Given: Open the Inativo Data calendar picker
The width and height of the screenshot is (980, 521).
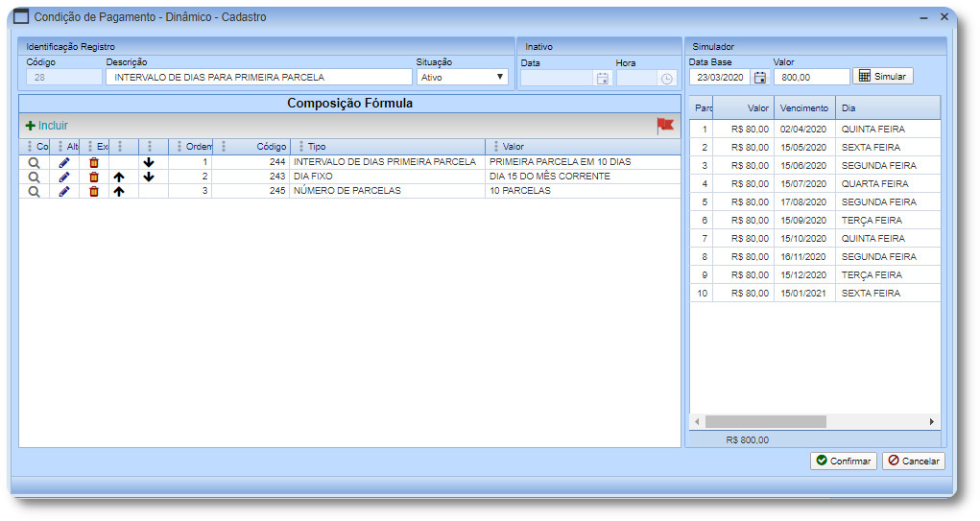Looking at the screenshot, I should coord(603,79).
